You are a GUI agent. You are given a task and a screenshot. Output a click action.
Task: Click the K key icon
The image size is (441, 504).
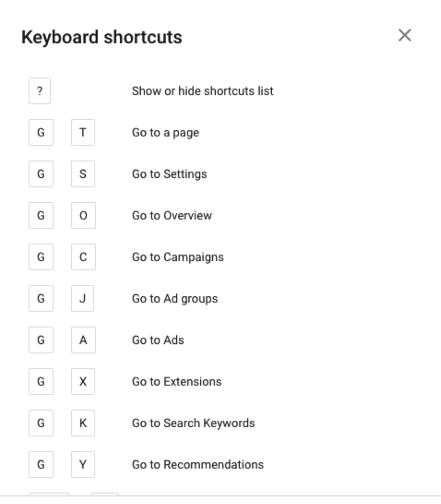[x=83, y=423]
